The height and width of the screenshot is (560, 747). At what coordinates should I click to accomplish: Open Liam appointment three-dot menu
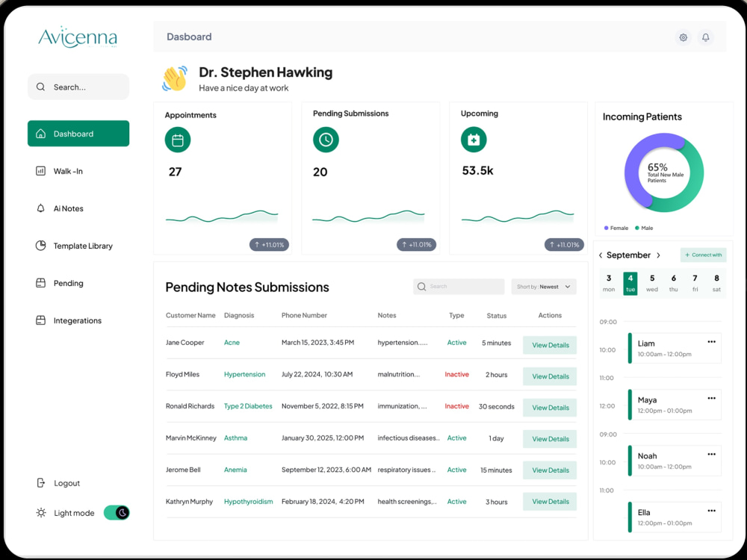point(711,341)
